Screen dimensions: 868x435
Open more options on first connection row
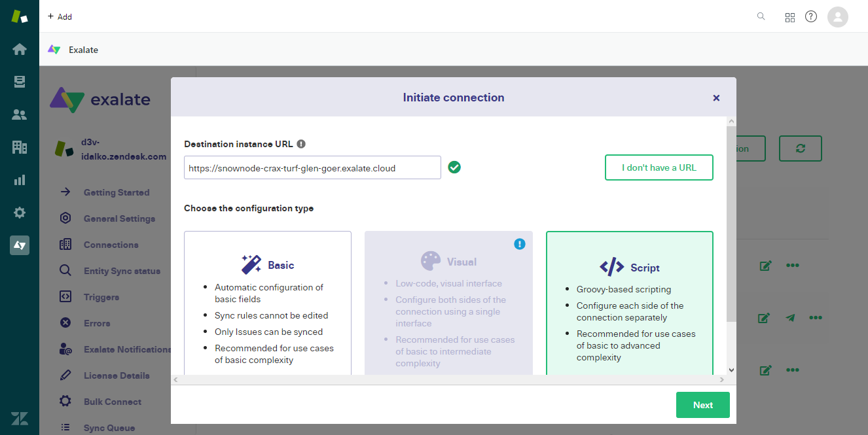793,266
